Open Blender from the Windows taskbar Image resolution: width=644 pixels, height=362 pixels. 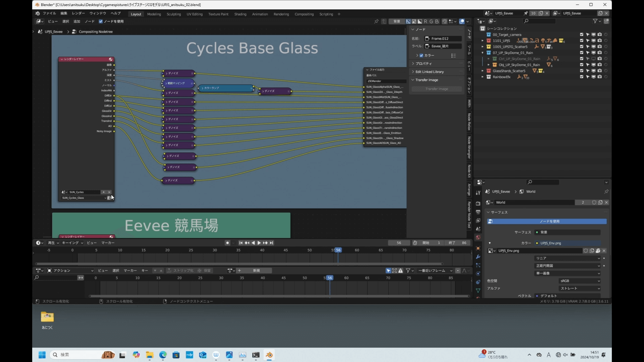click(x=269, y=355)
